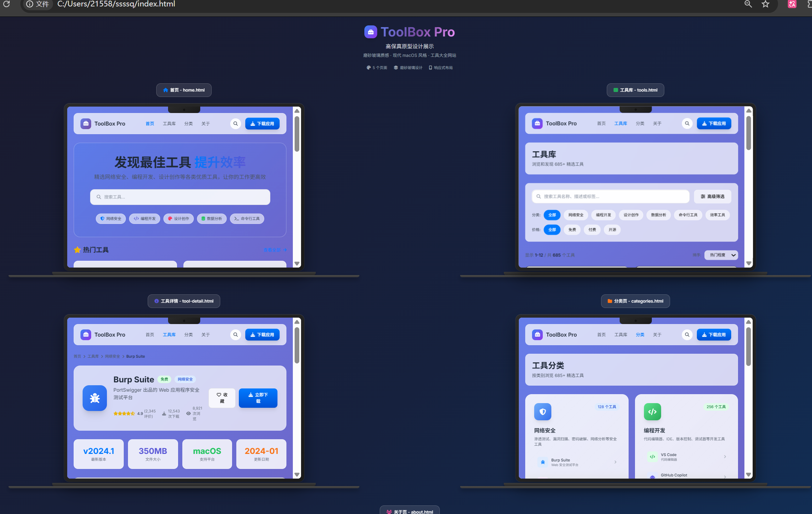Click the blue bug icon for Burp Suite
This screenshot has height=514, width=812.
coord(95,398)
